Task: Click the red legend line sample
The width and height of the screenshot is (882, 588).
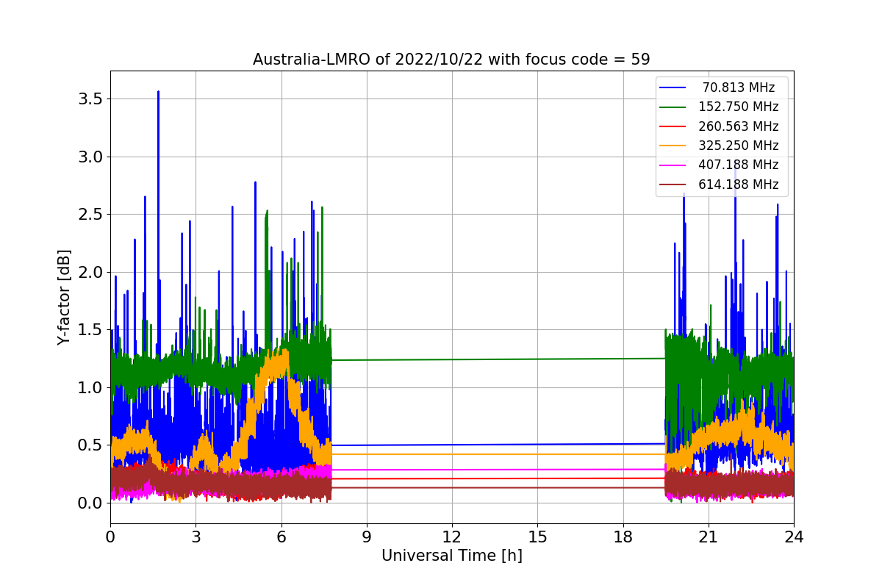Action: (673, 126)
